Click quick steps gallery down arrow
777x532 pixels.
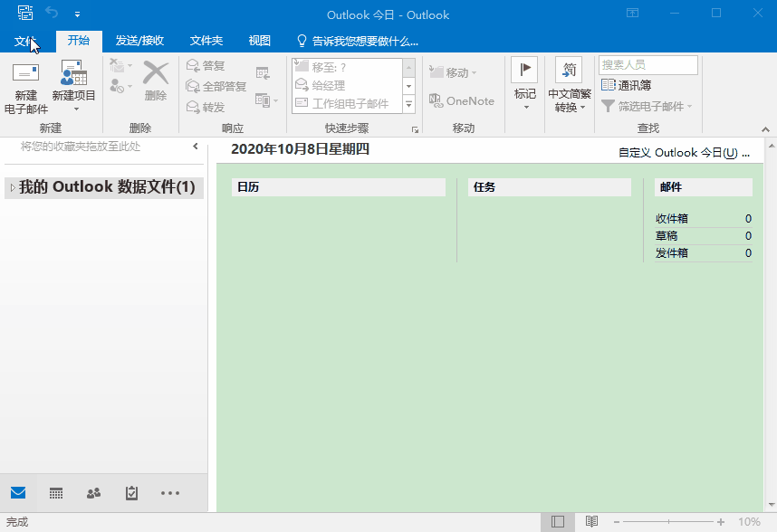(408, 86)
